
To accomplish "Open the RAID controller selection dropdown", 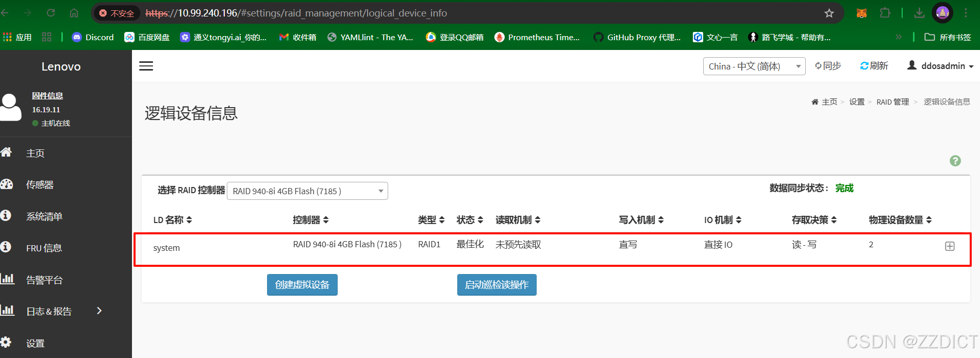I will pos(307,191).
